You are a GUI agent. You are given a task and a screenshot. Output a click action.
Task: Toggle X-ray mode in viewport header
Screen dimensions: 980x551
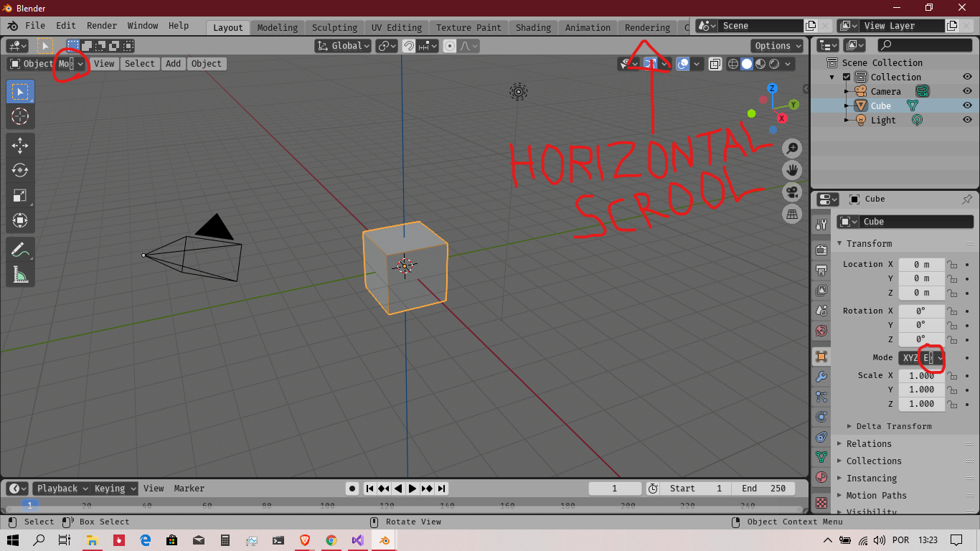[715, 64]
